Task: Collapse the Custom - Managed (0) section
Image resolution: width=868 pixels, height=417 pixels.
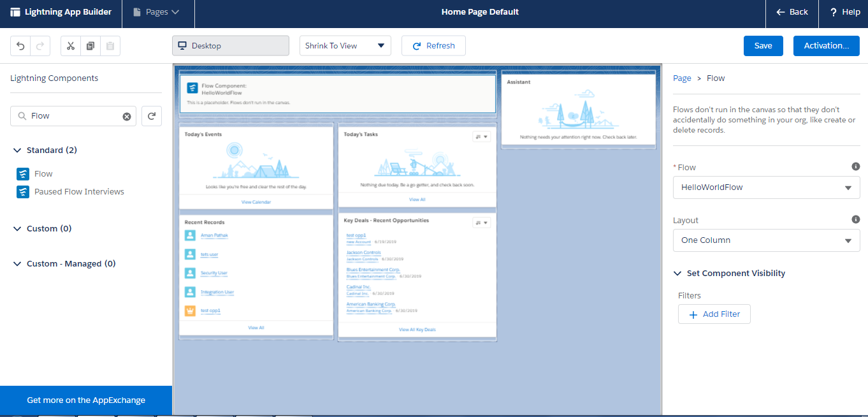Action: [17, 264]
